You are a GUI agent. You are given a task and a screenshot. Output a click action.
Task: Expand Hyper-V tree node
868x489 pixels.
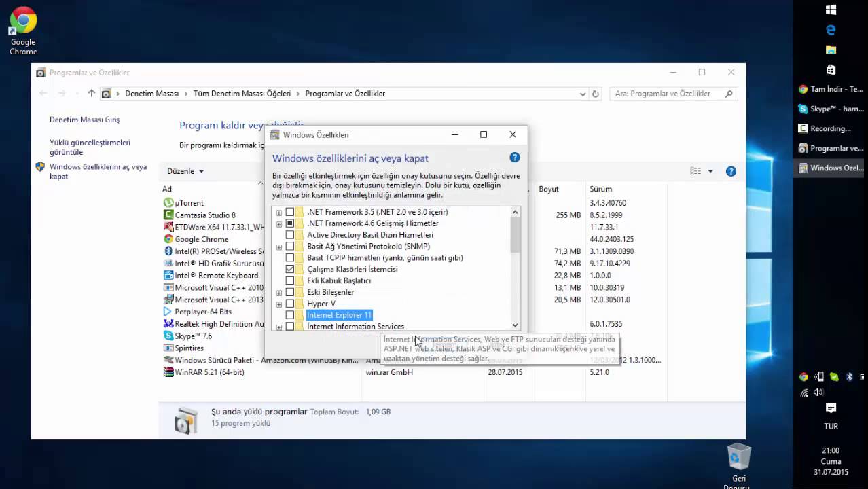pyautogui.click(x=278, y=304)
